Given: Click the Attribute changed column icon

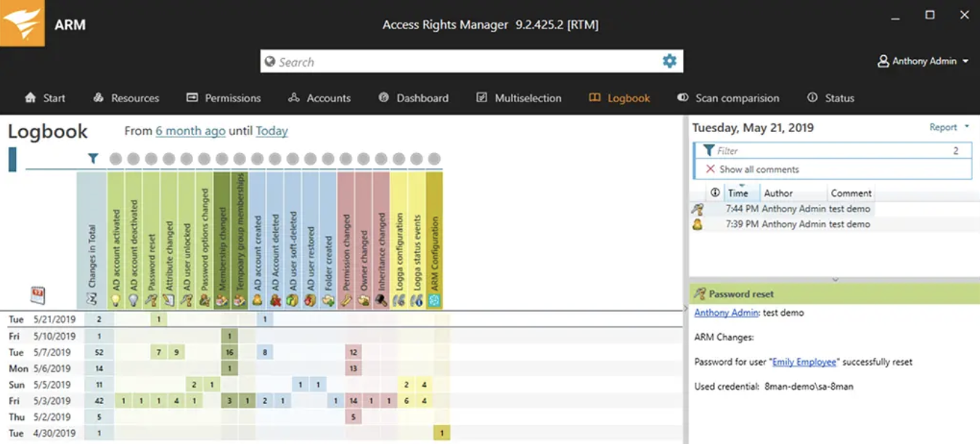Looking at the screenshot, I should pyautogui.click(x=168, y=300).
